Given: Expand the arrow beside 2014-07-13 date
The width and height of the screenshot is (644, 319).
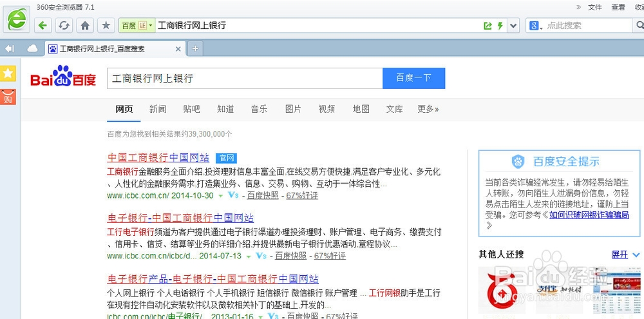Looking at the screenshot, I should coord(249,256).
